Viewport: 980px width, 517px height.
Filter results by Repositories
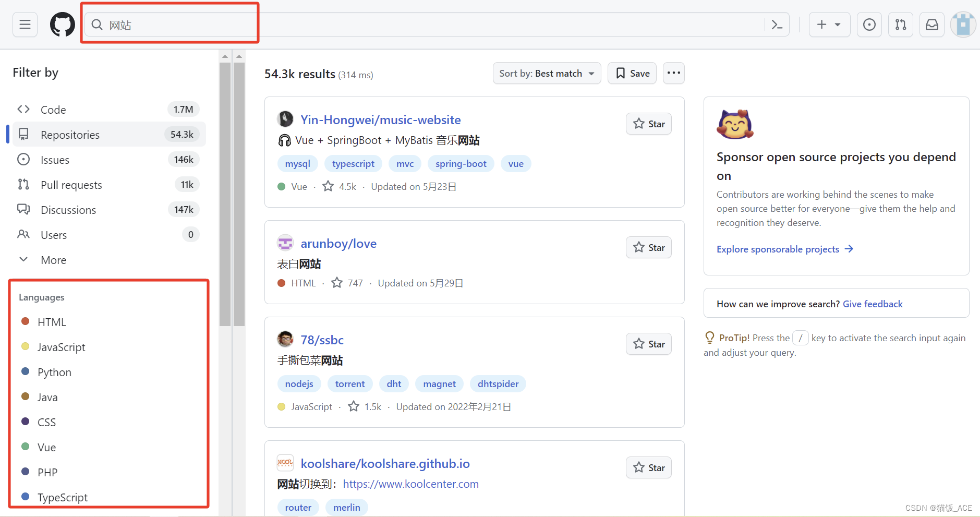[x=108, y=135]
